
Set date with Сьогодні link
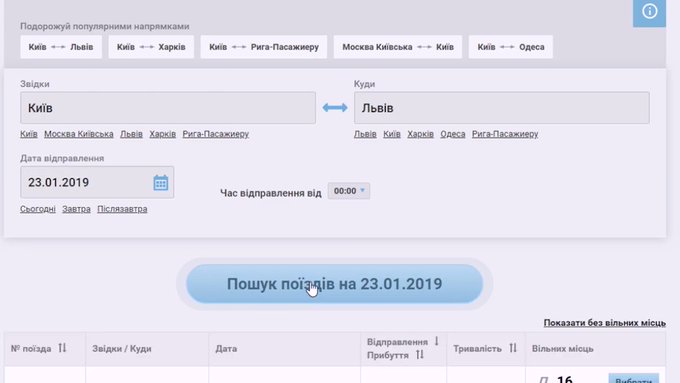(38, 209)
